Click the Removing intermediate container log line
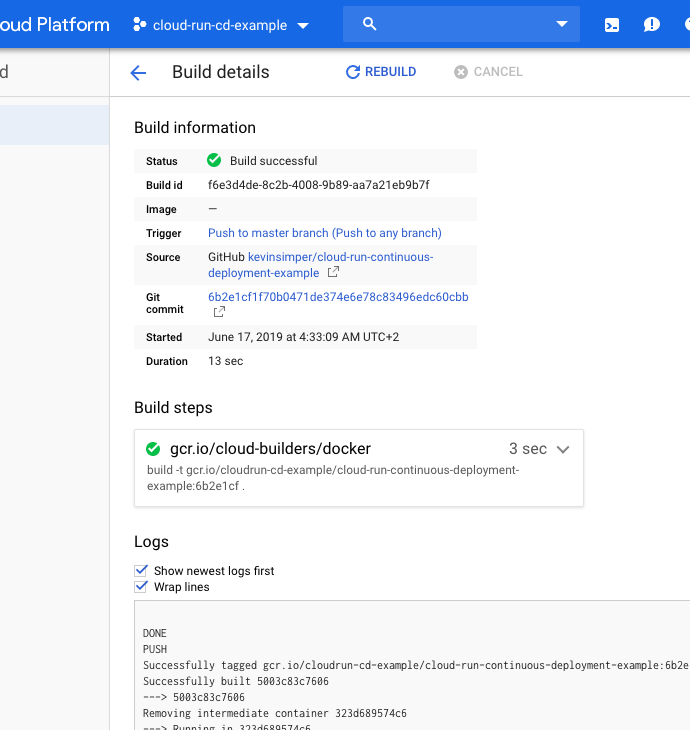Screen dimensions: 690x730 275,713
